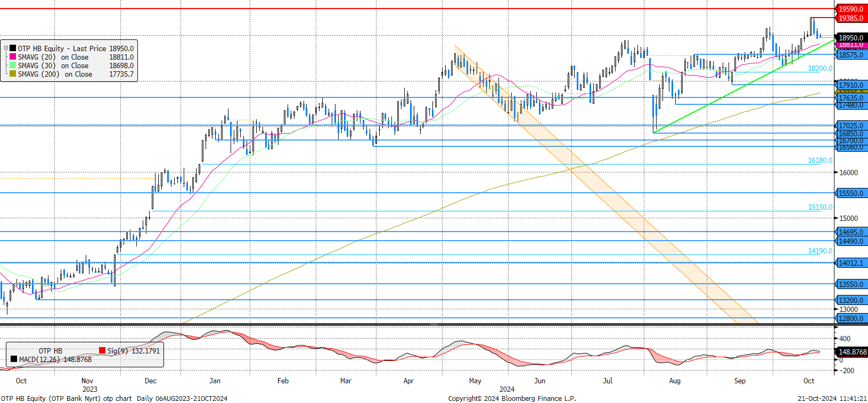Click the 16180.0 line annotation
Viewport: 868px width, 403px height.
(x=820, y=160)
